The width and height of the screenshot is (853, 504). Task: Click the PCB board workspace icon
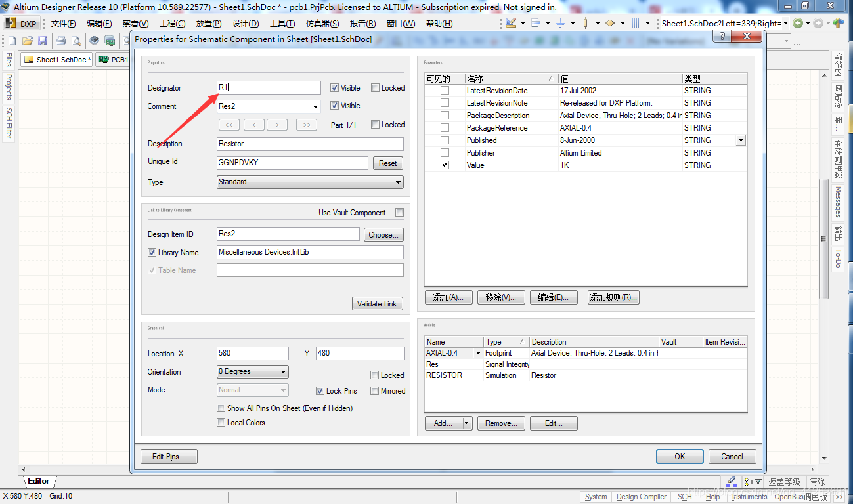click(110, 41)
